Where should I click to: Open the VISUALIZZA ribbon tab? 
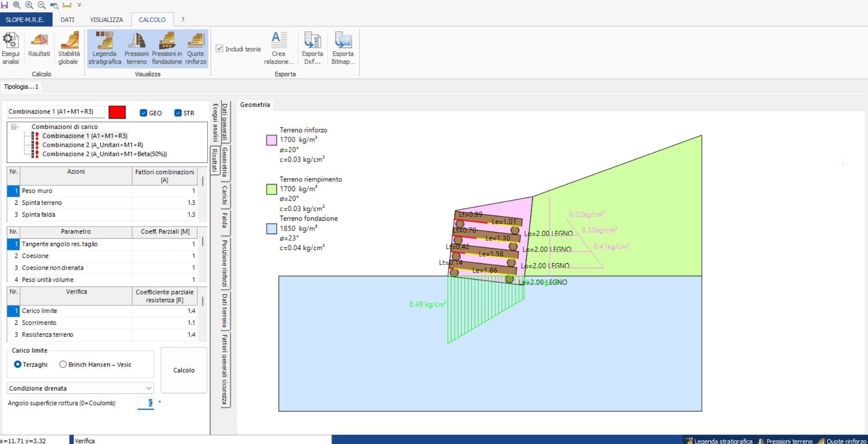point(106,19)
